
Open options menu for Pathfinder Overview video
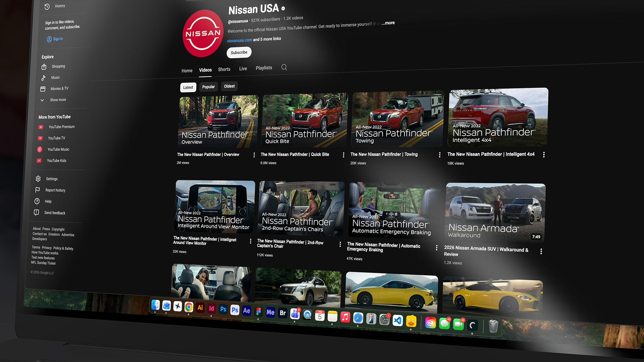[x=254, y=155]
